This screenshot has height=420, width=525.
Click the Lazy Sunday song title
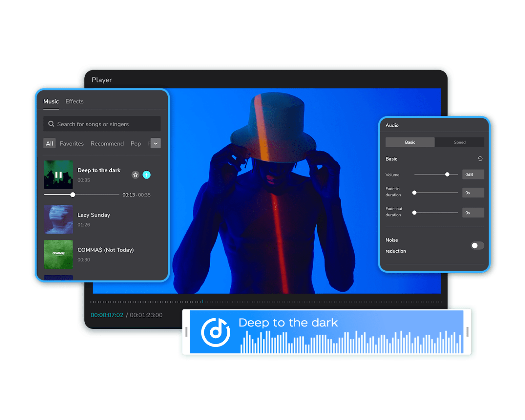tap(94, 215)
